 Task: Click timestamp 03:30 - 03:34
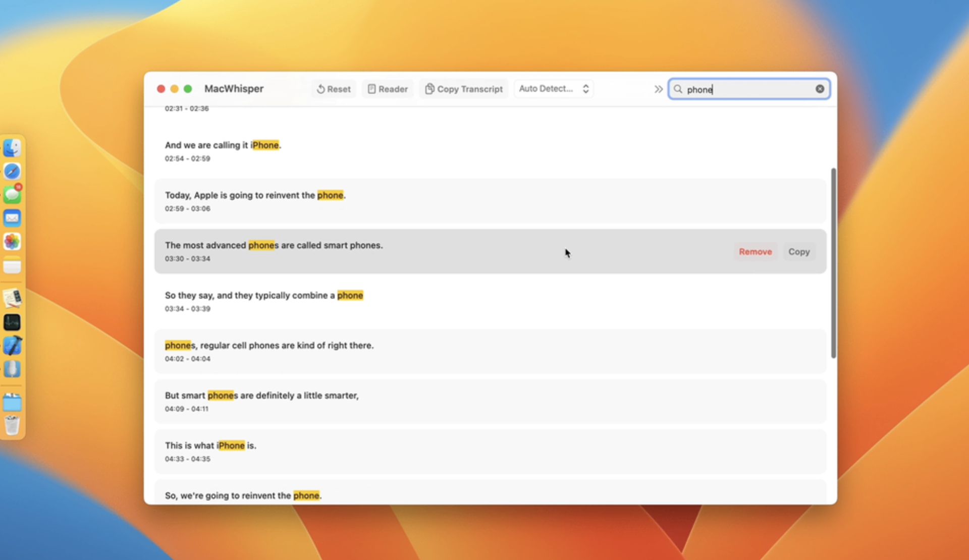pos(187,258)
